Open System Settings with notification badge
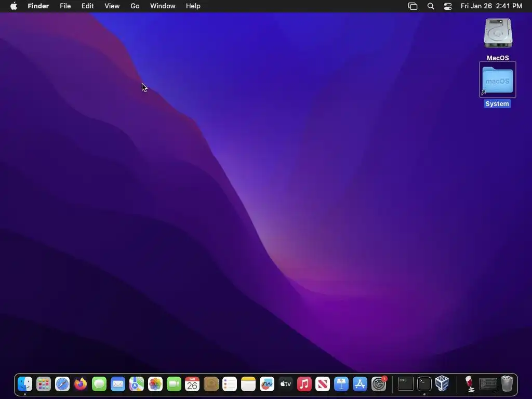This screenshot has width=532, height=399. [x=379, y=384]
